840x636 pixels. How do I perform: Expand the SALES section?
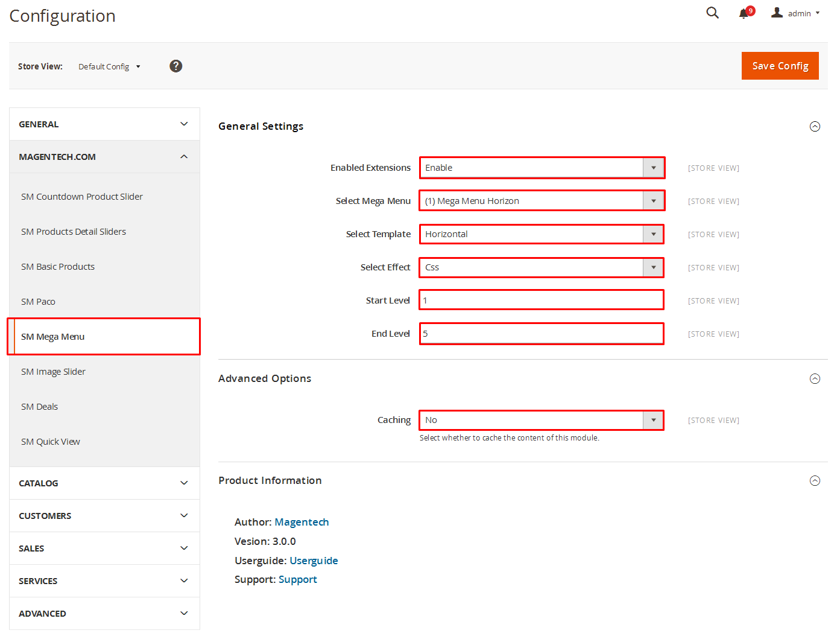coord(104,549)
